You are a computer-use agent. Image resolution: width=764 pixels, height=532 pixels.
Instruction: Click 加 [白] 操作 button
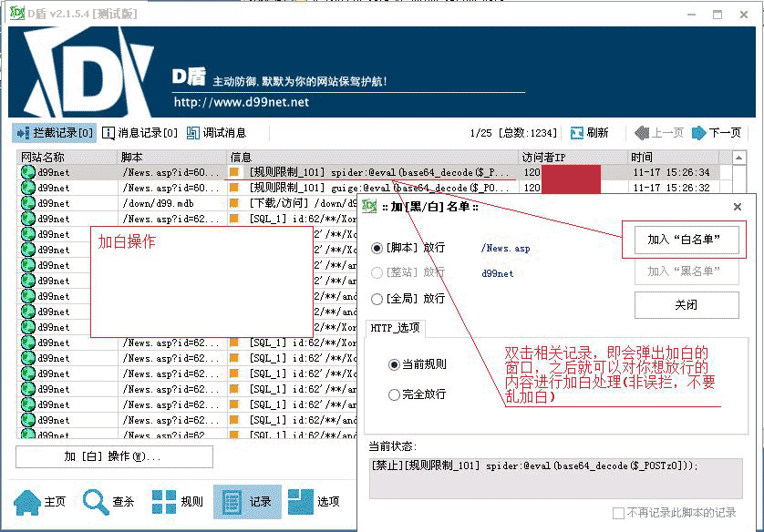(114, 456)
